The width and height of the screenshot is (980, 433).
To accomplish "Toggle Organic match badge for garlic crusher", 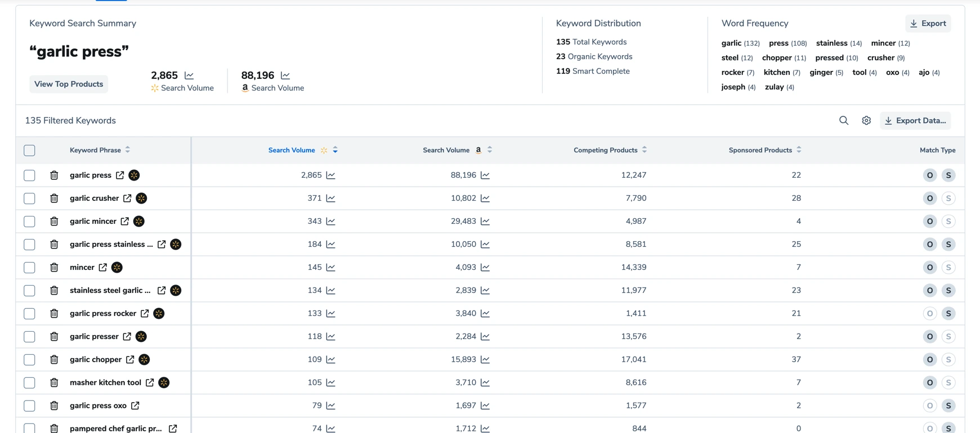I will [x=929, y=199].
